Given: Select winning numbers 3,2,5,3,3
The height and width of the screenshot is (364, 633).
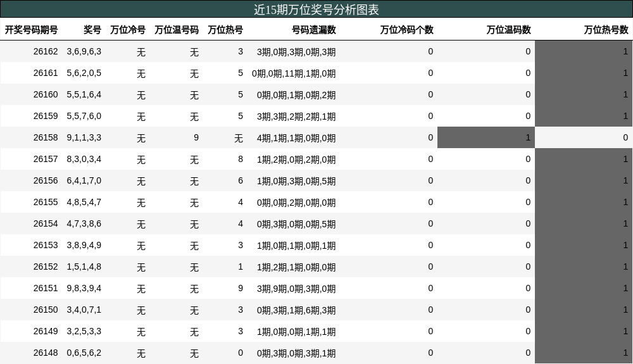Looking at the screenshot, I should (x=84, y=331).
